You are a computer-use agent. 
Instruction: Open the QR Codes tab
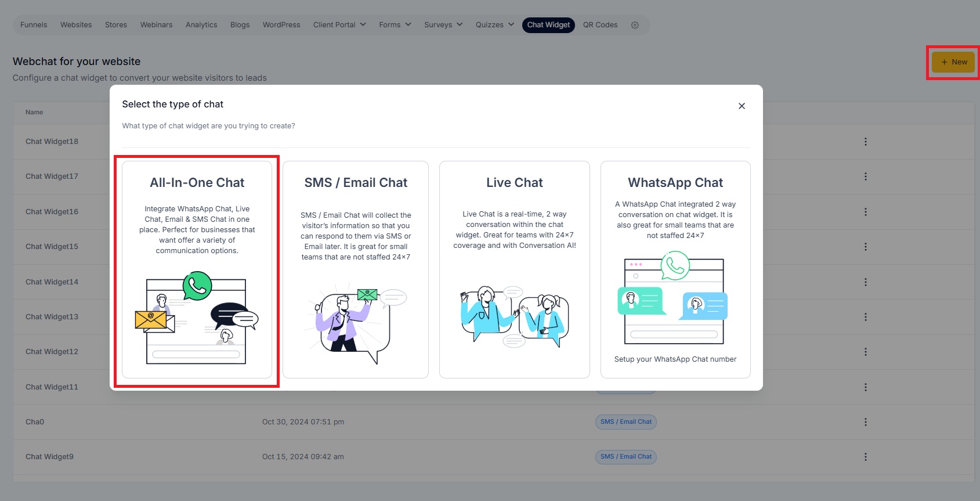coord(600,25)
